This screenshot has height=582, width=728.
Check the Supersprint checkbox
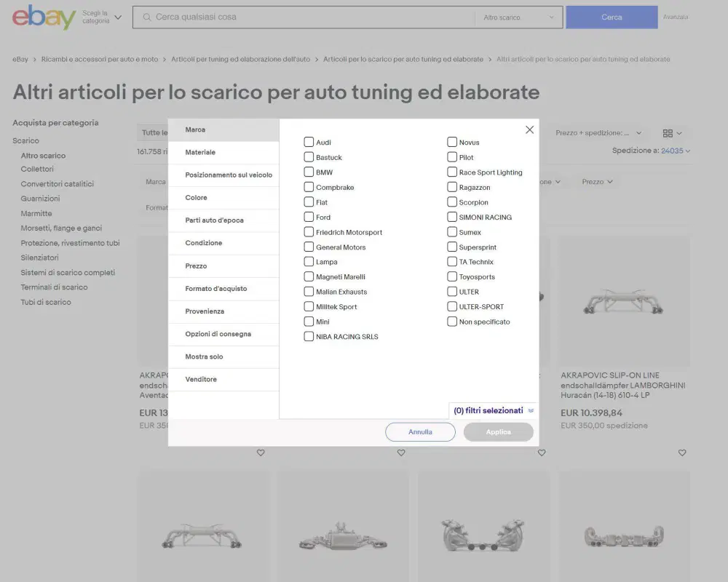click(452, 247)
